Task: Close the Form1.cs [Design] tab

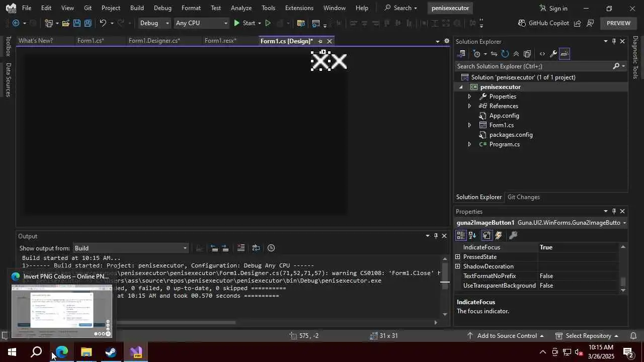Action: coord(330,41)
